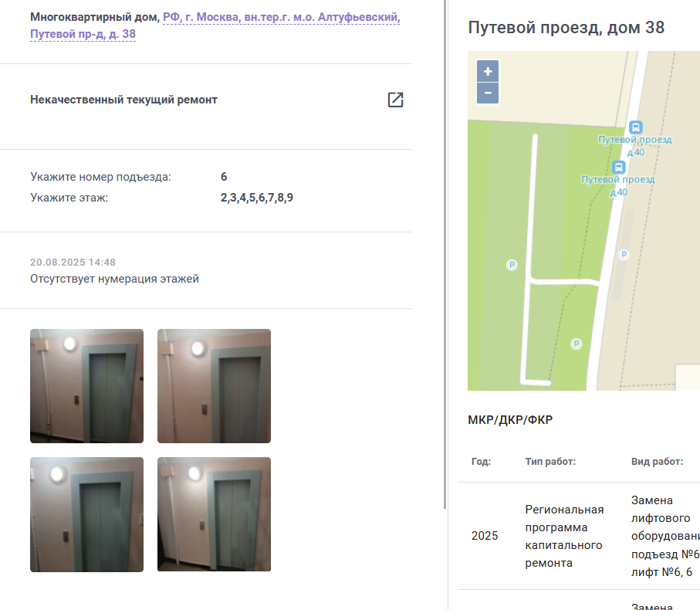Open the address link РФ, г. Москва, Путевой пр-д
The width and height of the screenshot is (700, 610).
(215, 25)
